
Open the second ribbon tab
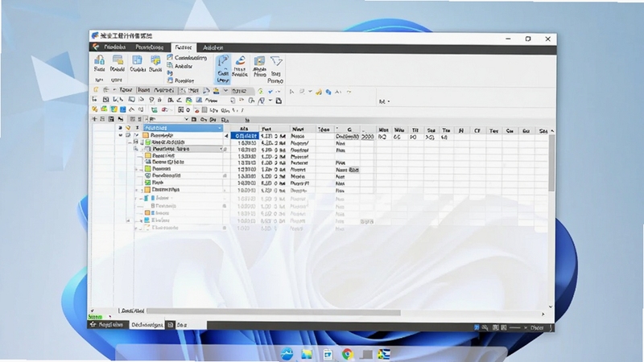pyautogui.click(x=150, y=47)
